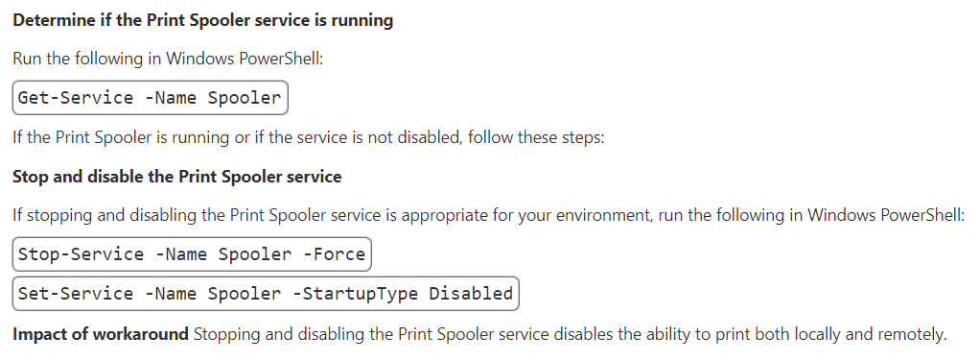Viewport: 980px width, 361px height.
Task: Click 'Run the following in Windows PowerShell' line
Action: click(168, 59)
